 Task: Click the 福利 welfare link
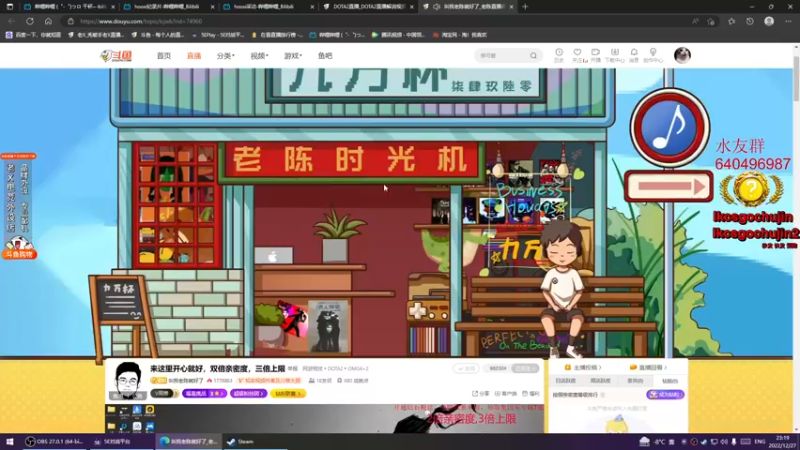point(531,393)
